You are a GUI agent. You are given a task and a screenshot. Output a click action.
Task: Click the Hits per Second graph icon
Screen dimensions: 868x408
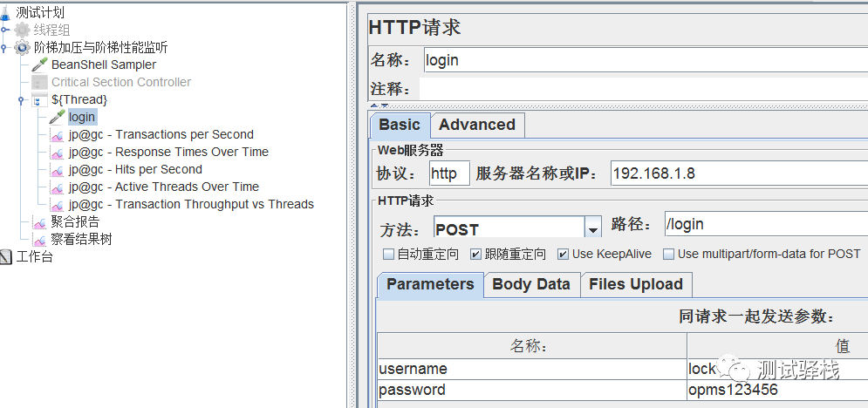click(57, 169)
